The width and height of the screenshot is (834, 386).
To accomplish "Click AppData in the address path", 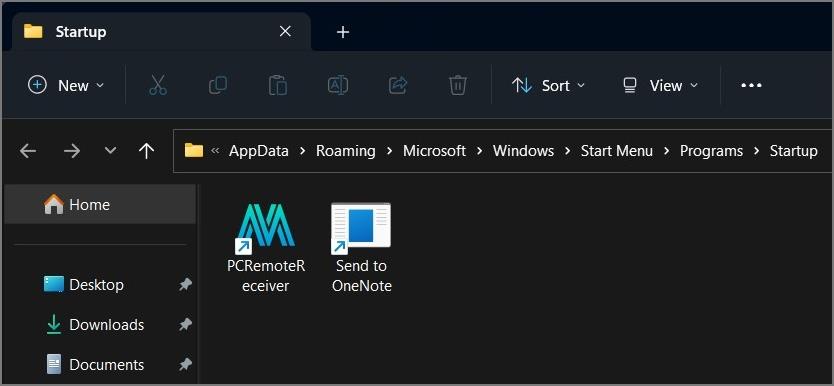I will (x=258, y=151).
